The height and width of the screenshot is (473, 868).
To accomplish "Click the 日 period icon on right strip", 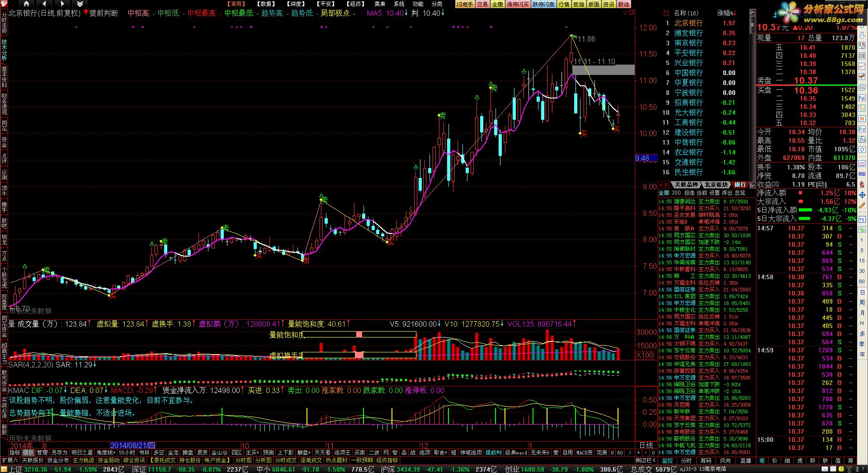I will click(862, 293).
